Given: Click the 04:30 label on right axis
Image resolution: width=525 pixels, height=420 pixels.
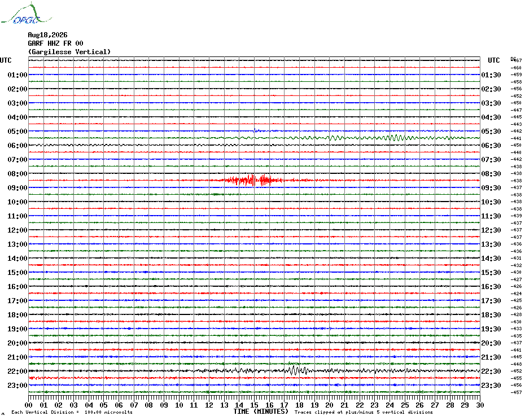Looking at the screenshot, I should click(x=491, y=117).
